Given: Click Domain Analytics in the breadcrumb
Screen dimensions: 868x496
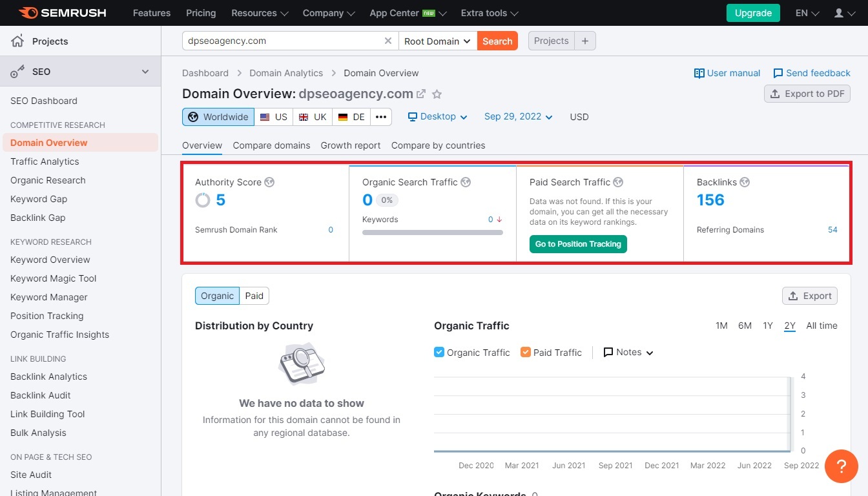Looking at the screenshot, I should pos(286,73).
